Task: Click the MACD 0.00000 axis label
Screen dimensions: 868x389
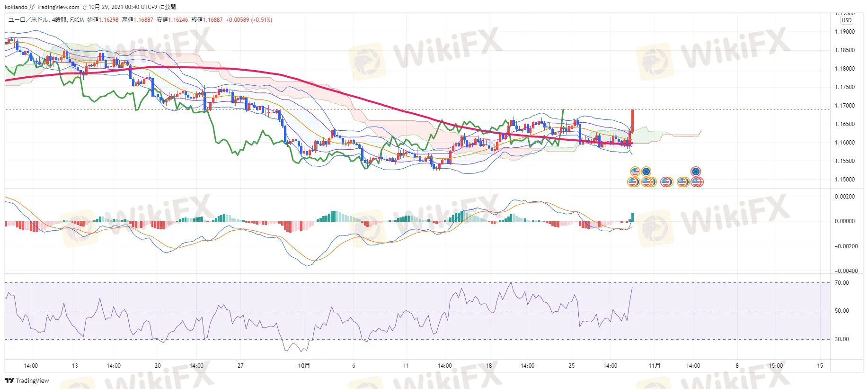Action: 844,221
